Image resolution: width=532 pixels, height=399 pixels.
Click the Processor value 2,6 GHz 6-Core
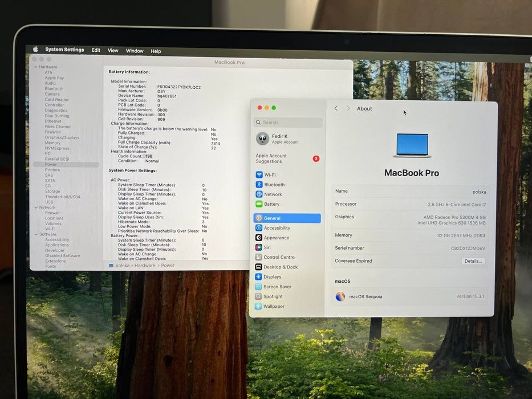457,205
